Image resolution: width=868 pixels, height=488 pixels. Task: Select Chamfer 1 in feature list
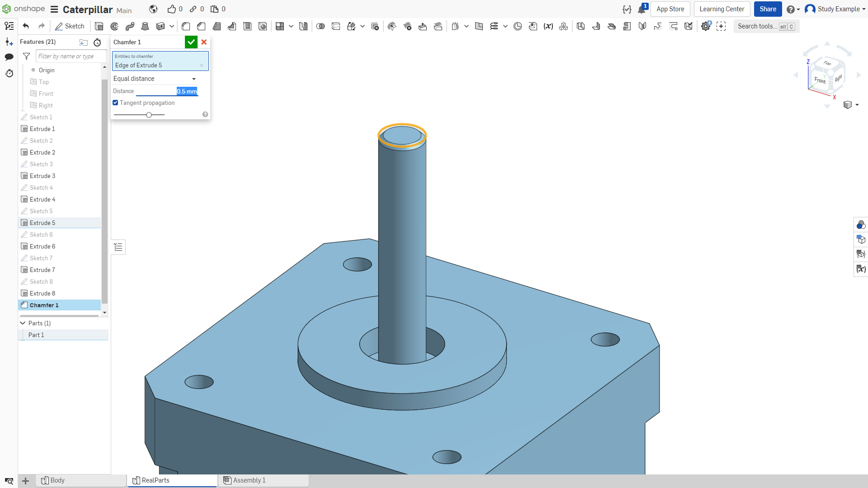[60, 305]
